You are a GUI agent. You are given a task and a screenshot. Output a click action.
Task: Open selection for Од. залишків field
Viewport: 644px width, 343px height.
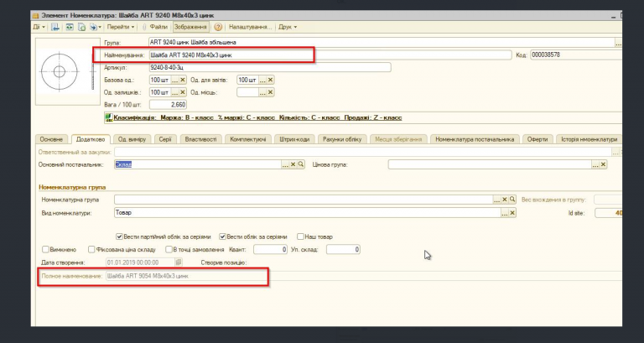coord(174,92)
